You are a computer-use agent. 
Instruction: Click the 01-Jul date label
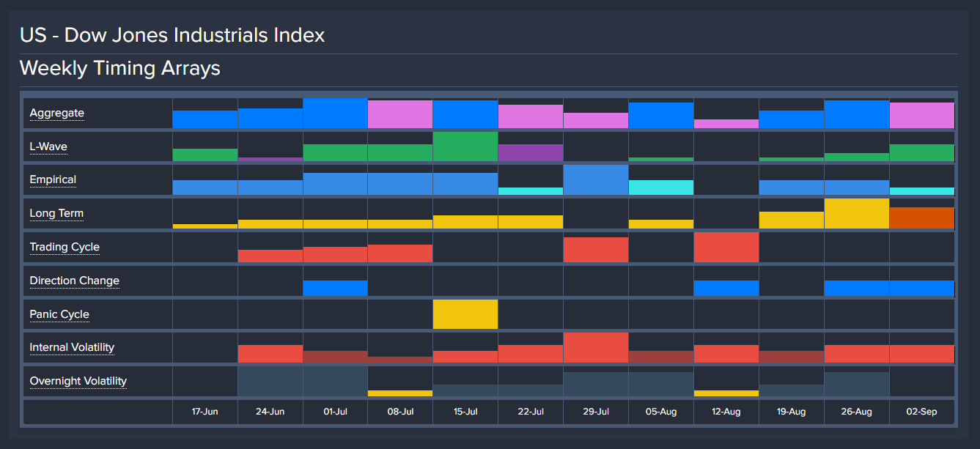tap(335, 412)
